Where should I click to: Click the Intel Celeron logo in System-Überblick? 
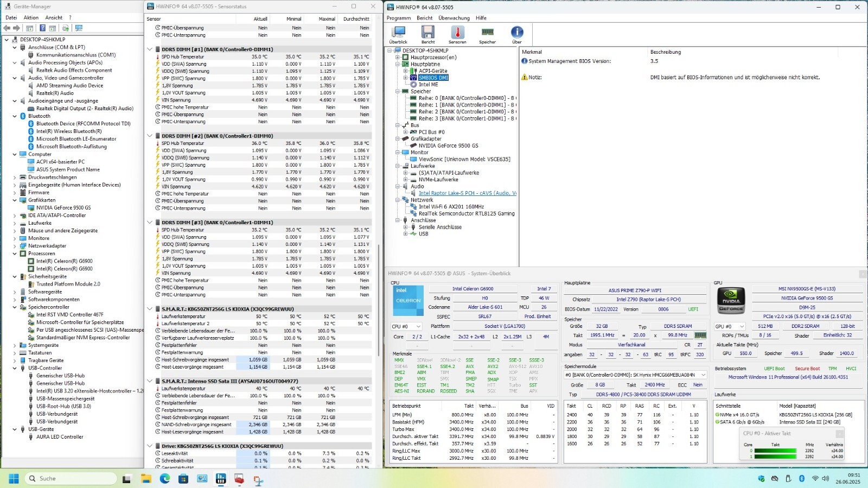click(408, 300)
